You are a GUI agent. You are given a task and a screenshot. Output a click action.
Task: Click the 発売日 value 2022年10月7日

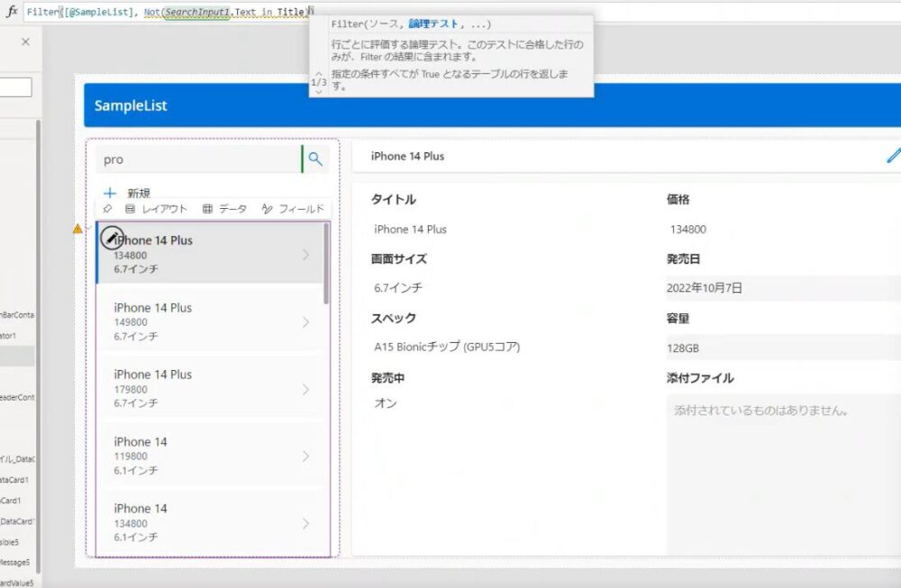(x=704, y=287)
